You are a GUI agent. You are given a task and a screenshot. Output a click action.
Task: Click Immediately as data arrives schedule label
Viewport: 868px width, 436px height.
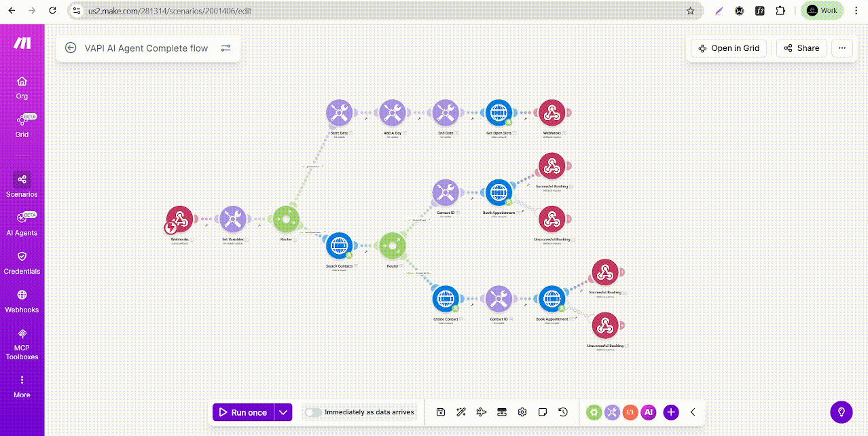[369, 412]
